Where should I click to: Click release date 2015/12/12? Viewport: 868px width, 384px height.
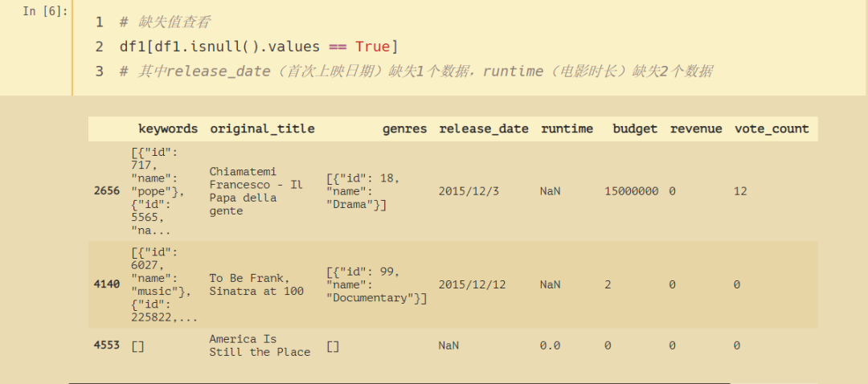(472, 284)
